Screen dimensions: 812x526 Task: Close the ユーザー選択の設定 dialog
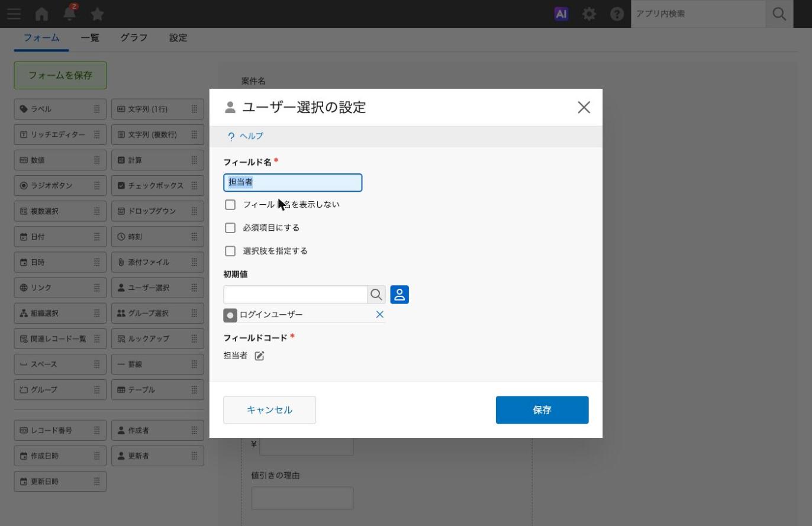[584, 107]
